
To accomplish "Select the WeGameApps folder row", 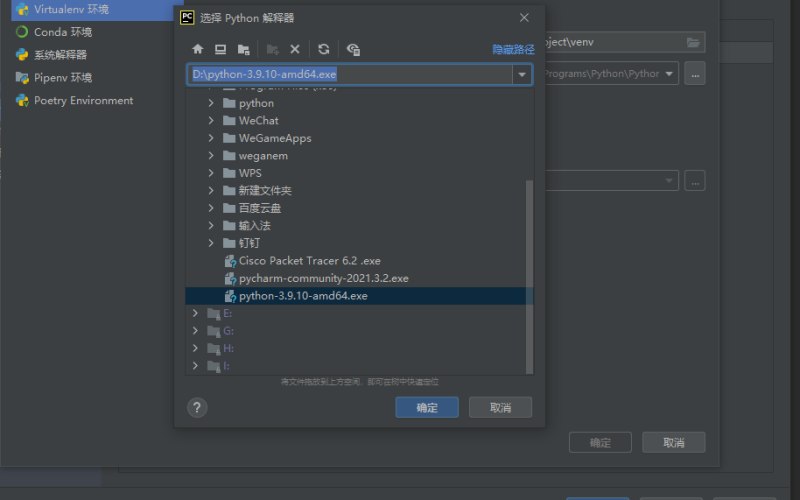I will [356, 138].
